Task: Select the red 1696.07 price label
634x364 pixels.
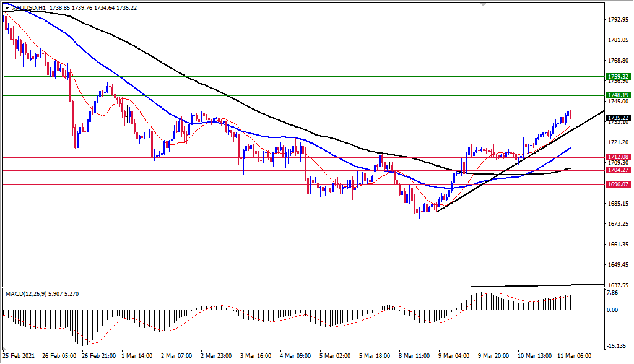Action: click(619, 184)
